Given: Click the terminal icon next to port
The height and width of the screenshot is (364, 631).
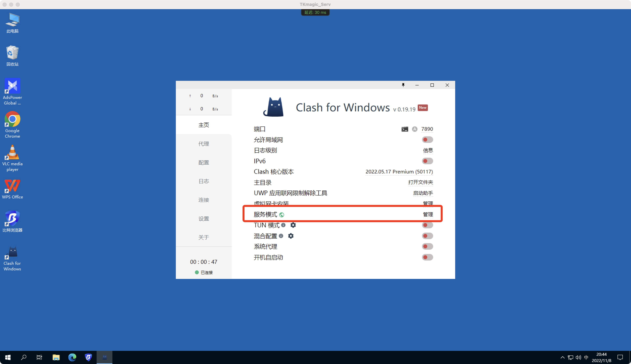Looking at the screenshot, I should 405,129.
